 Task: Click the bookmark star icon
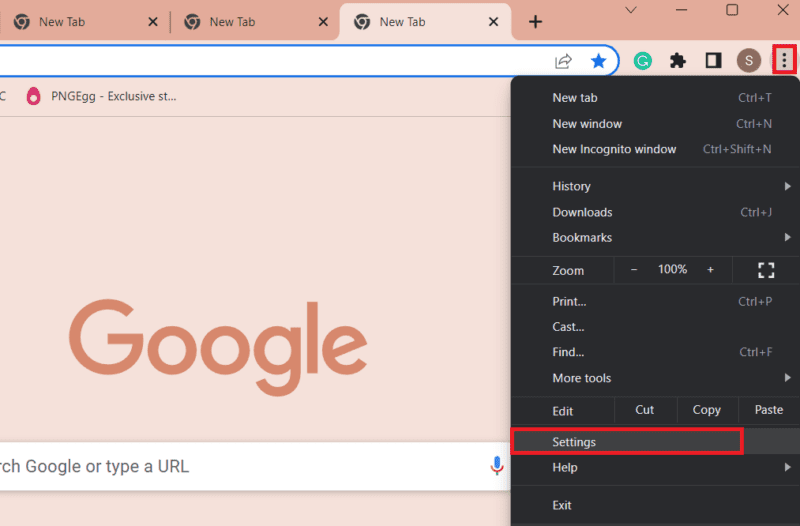(598, 61)
